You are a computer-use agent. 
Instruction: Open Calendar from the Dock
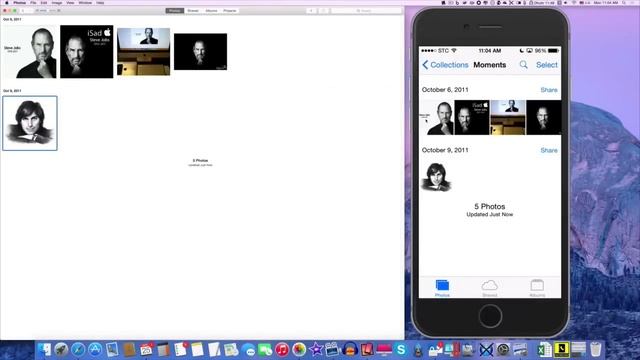146,350
